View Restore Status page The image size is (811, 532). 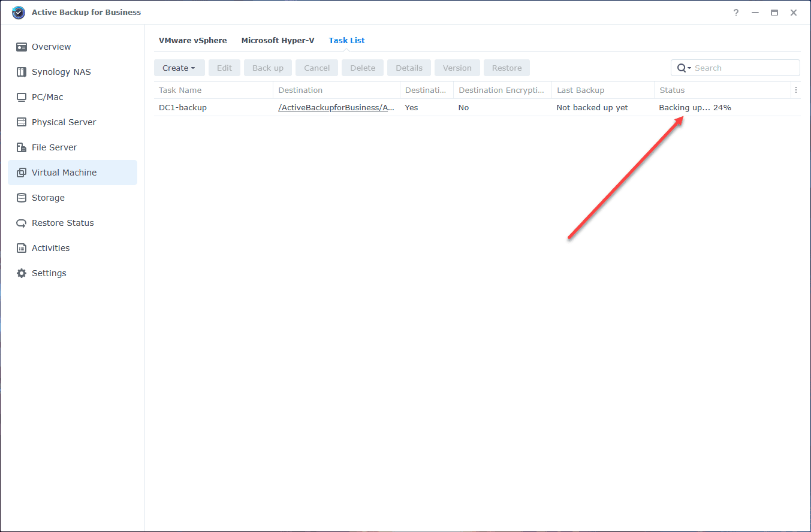click(73, 223)
